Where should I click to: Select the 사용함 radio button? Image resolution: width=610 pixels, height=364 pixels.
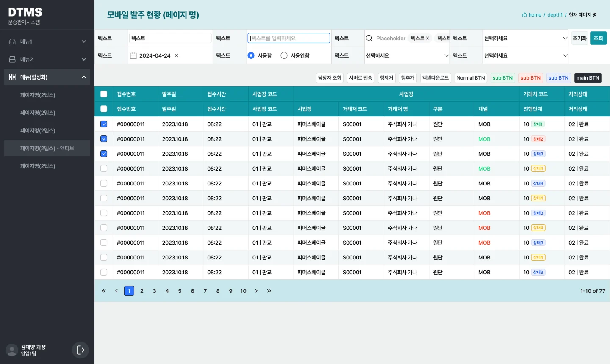click(251, 55)
